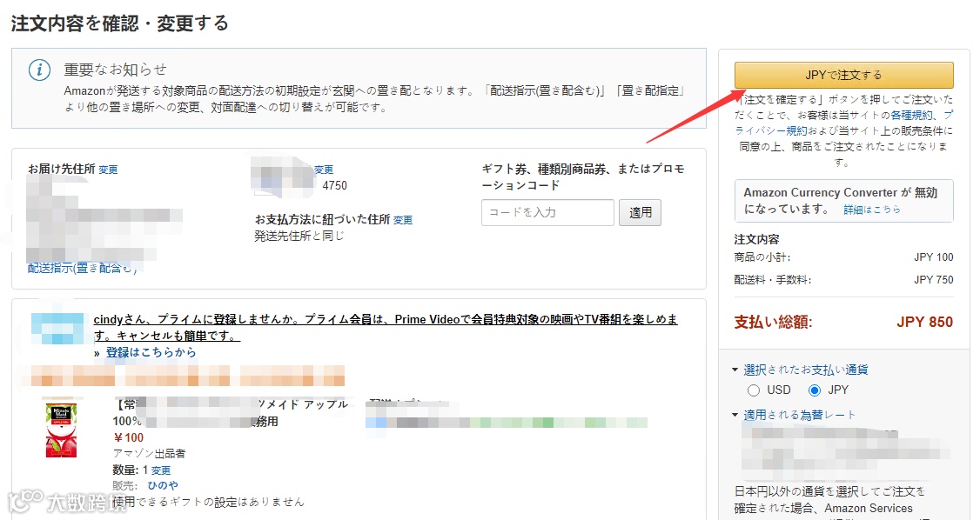This screenshot has height=520, width=980.
Task: Click the JPYで注文する order button
Action: click(x=843, y=75)
